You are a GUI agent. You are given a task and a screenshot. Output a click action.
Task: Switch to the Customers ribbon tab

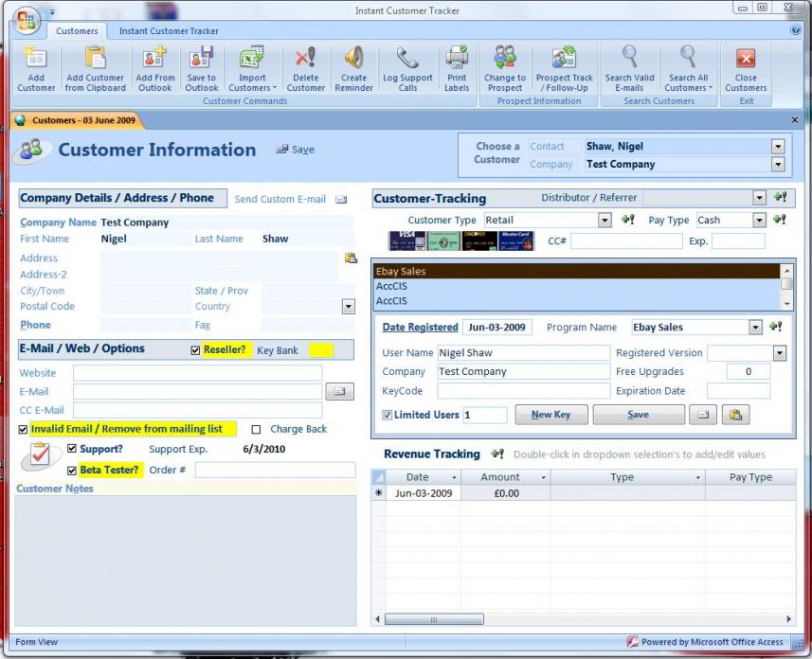(x=77, y=31)
